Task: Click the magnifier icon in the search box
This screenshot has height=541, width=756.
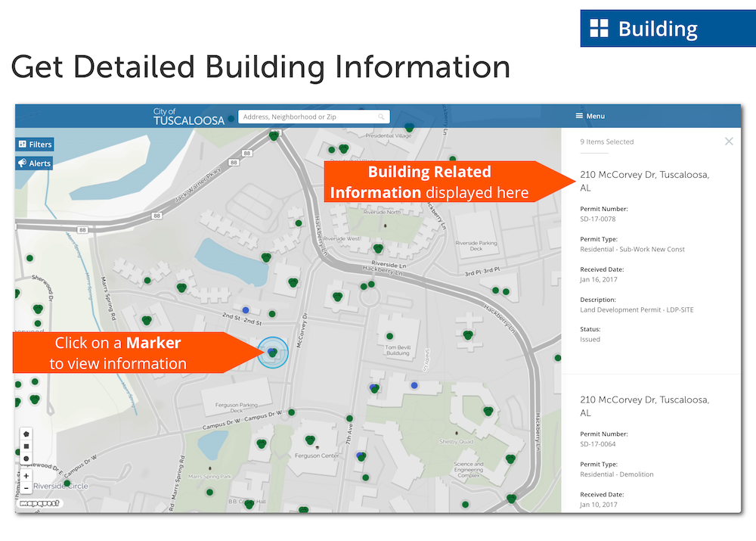Action: pos(381,117)
